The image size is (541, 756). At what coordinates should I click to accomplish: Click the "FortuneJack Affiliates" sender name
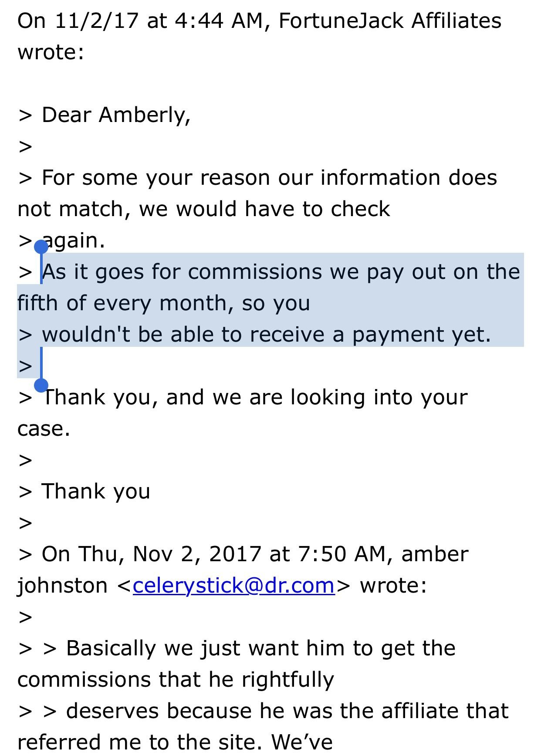pos(390,21)
